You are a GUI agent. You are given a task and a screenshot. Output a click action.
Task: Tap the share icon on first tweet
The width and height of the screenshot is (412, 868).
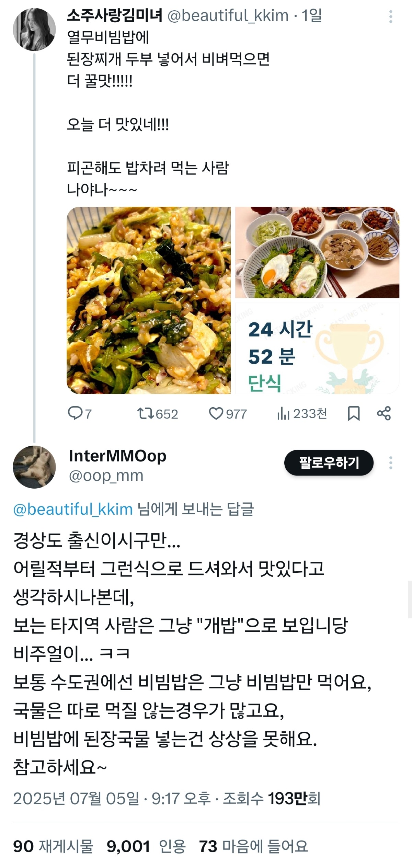pos(384,413)
